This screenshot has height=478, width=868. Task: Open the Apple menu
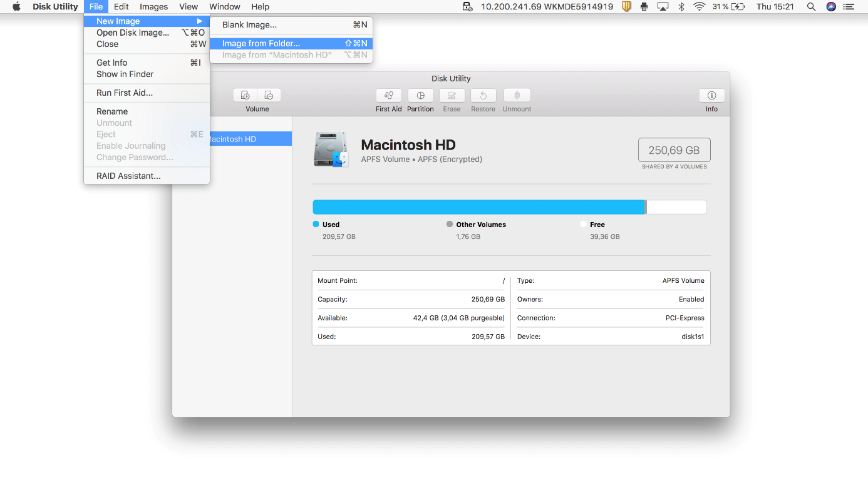17,7
